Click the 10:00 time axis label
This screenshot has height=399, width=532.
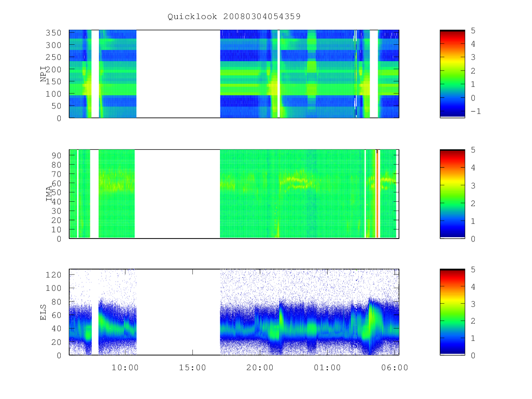click(x=125, y=368)
